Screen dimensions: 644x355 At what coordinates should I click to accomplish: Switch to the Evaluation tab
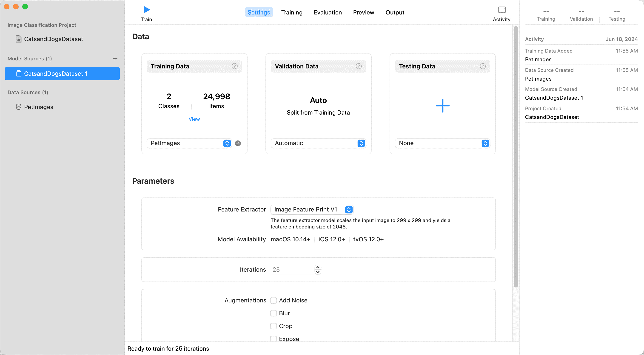click(328, 12)
